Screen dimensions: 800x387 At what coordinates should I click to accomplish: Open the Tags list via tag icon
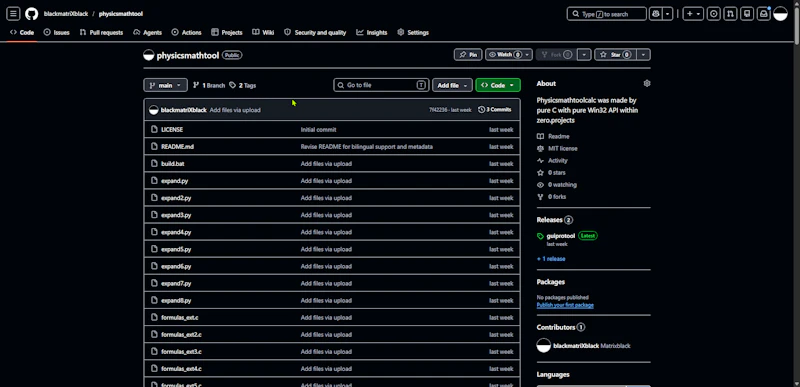point(233,85)
